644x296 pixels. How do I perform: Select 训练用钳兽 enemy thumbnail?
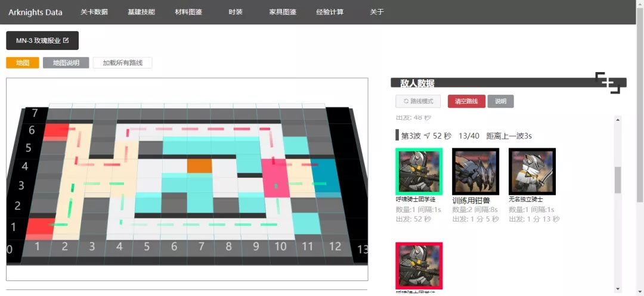click(476, 172)
